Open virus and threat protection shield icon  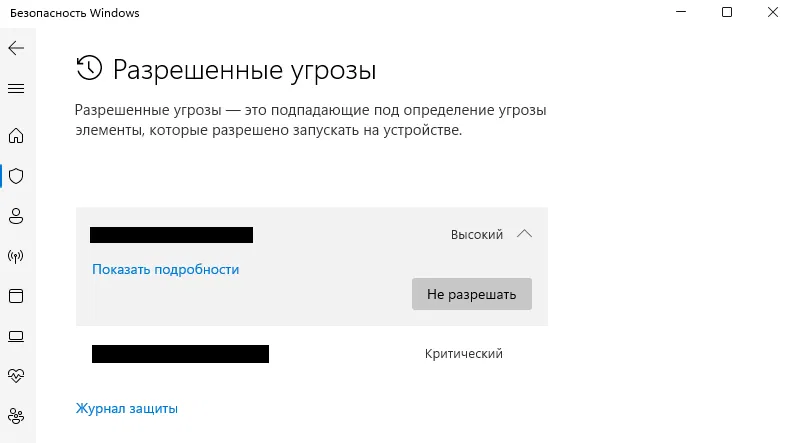tap(16, 176)
